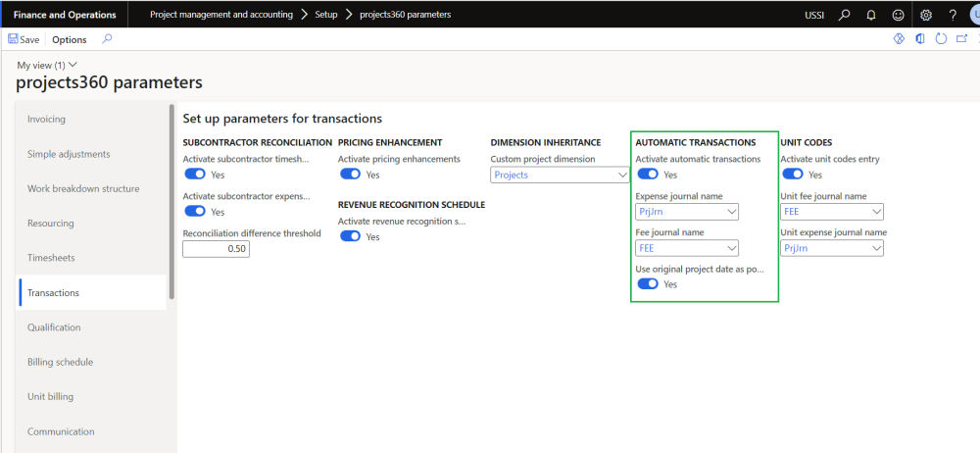
Task: Open in Office using the Office icon
Action: (x=919, y=39)
